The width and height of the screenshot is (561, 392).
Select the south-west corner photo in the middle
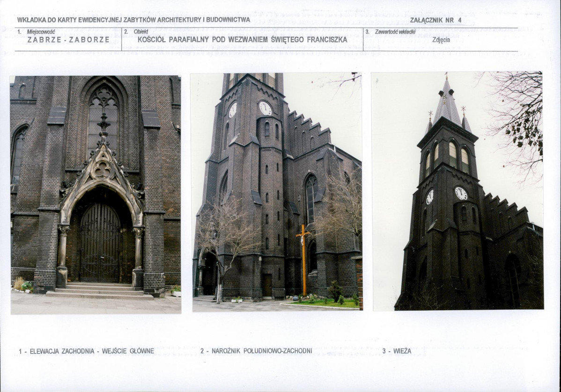(276, 192)
